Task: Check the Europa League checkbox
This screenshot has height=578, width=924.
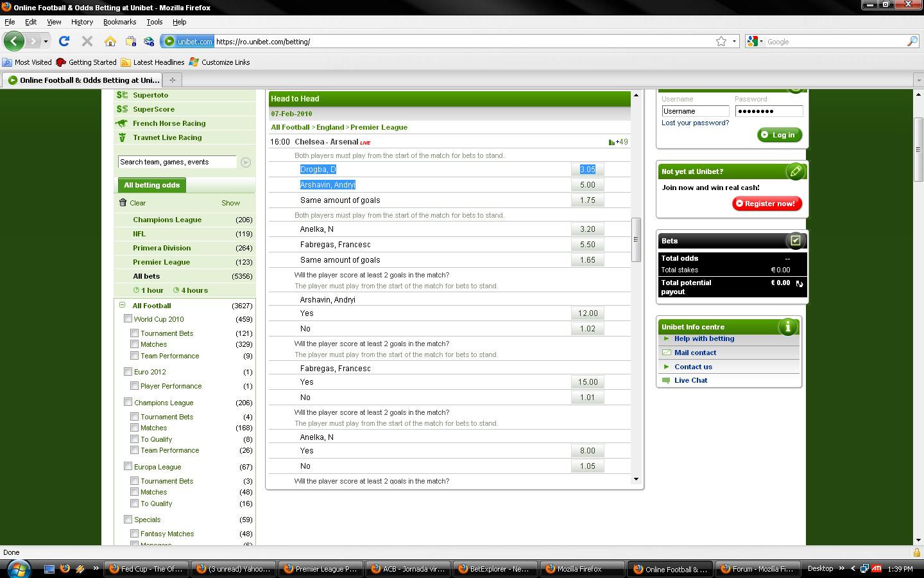Action: pyautogui.click(x=128, y=466)
